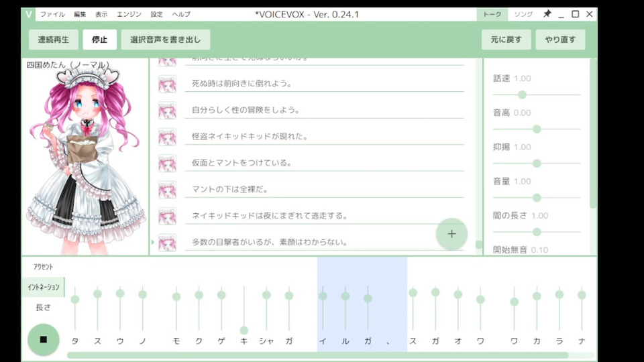Image resolution: width=644 pixels, height=362 pixels.
Task: Click the 開始無音 value 0.10
Action: click(539, 250)
